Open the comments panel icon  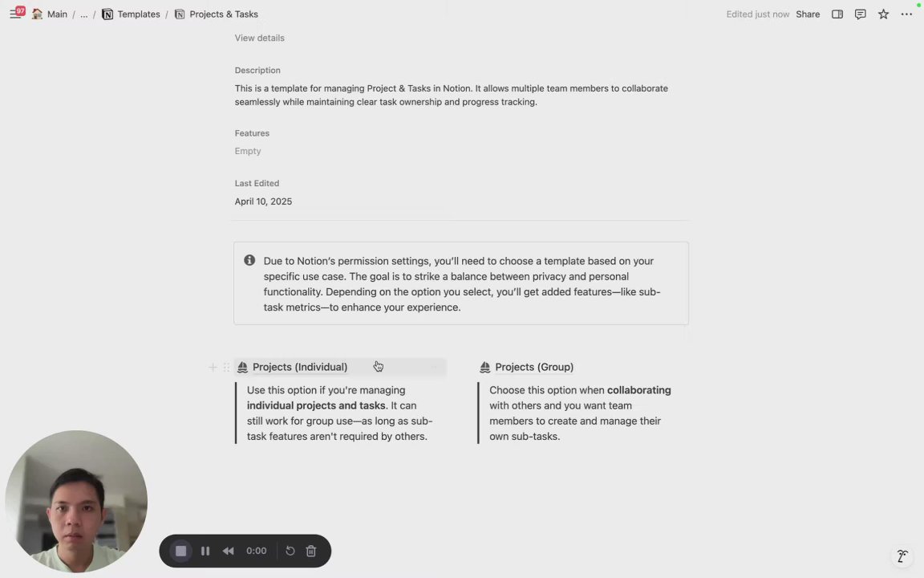tap(860, 14)
